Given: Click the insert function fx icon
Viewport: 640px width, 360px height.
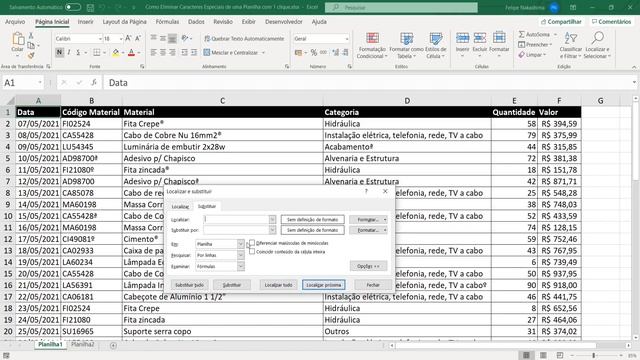Looking at the screenshot, I should (94, 82).
